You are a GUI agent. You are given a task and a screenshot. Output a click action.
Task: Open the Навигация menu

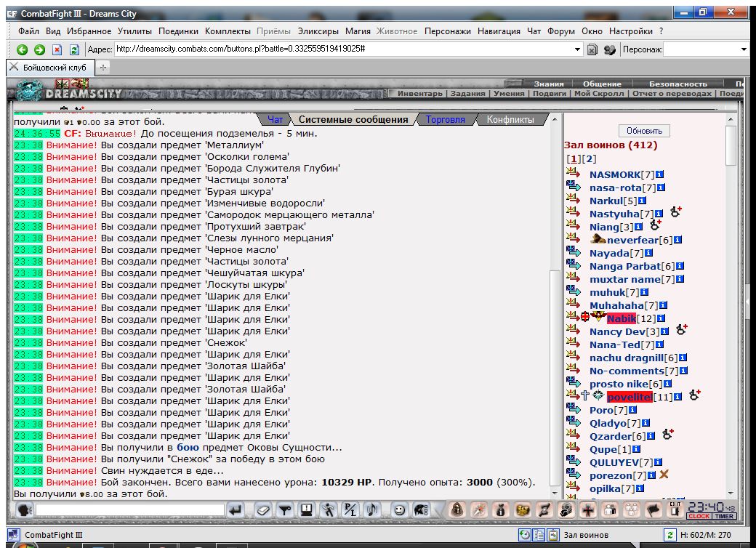[x=499, y=31]
